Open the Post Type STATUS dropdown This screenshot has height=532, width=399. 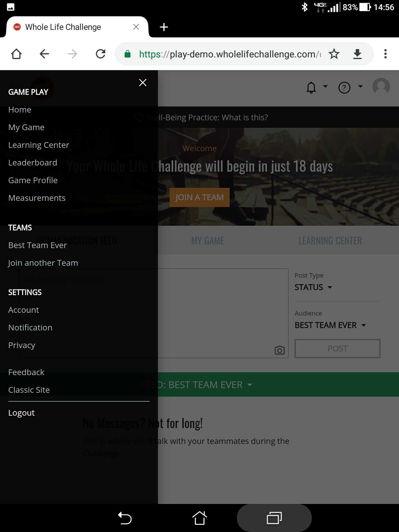click(314, 287)
